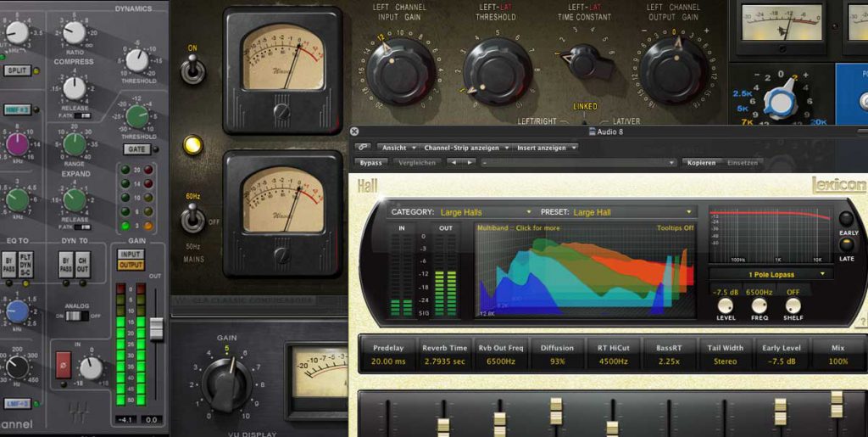Click the Lexicon logo in Hall plugin

[838, 184]
